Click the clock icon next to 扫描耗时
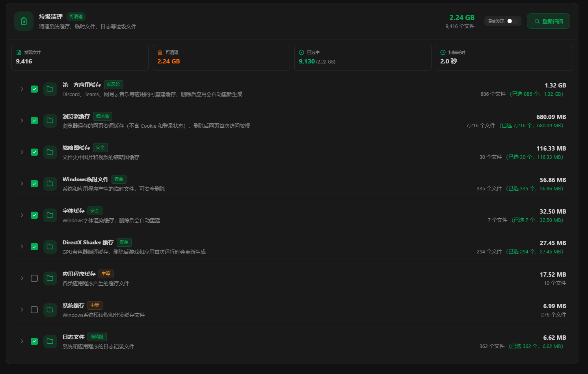 click(443, 52)
